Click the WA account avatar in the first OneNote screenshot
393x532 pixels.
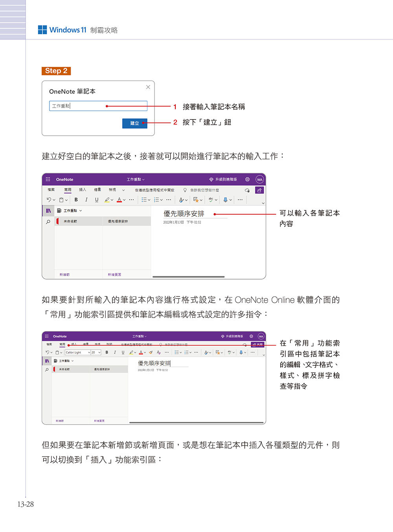[259, 179]
